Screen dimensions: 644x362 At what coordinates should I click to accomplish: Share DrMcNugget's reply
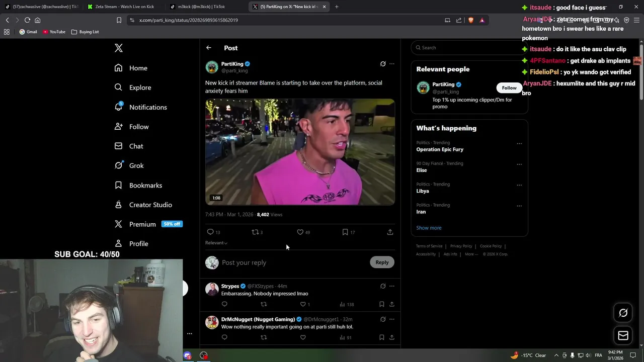392,337
